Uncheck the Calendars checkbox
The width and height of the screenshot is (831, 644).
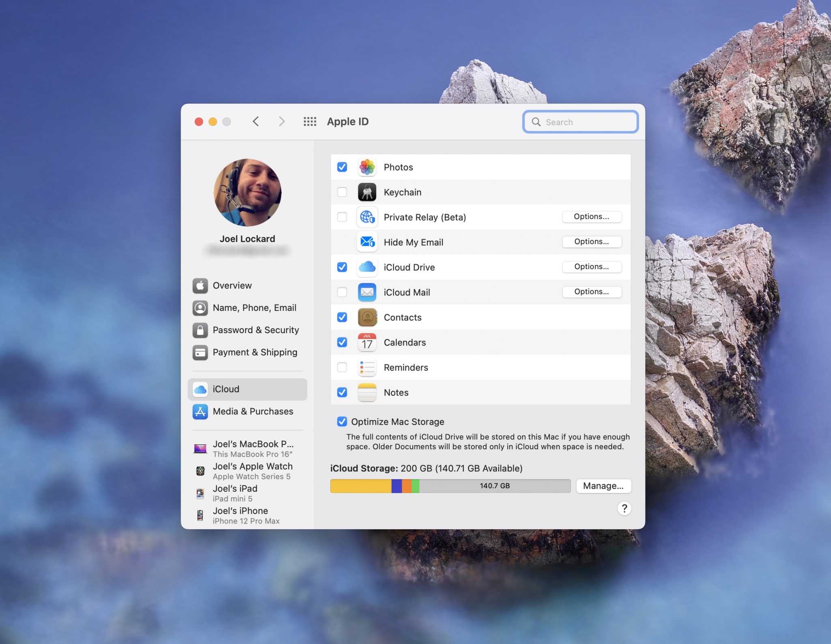click(342, 342)
